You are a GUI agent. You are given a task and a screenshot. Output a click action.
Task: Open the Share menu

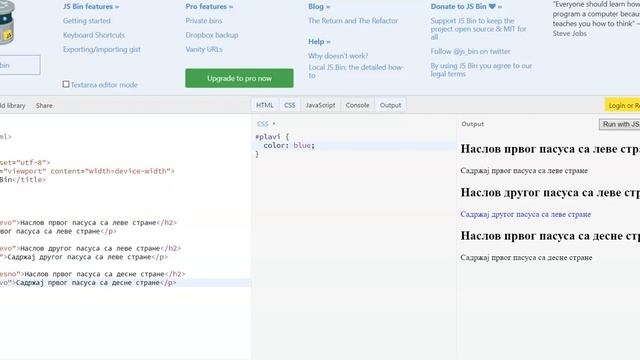44,105
